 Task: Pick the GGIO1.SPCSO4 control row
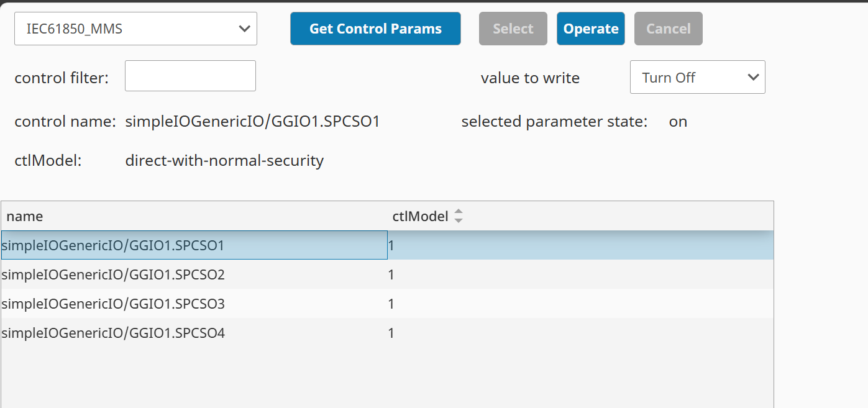113,333
